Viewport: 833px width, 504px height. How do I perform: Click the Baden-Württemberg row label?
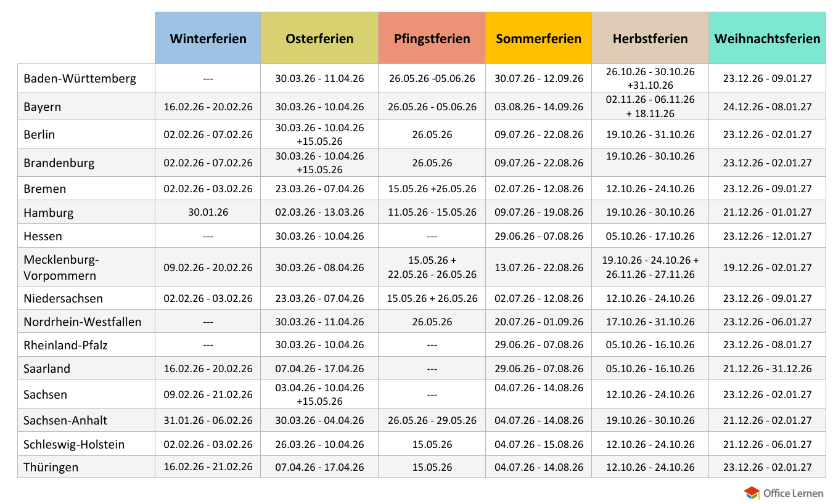click(80, 78)
